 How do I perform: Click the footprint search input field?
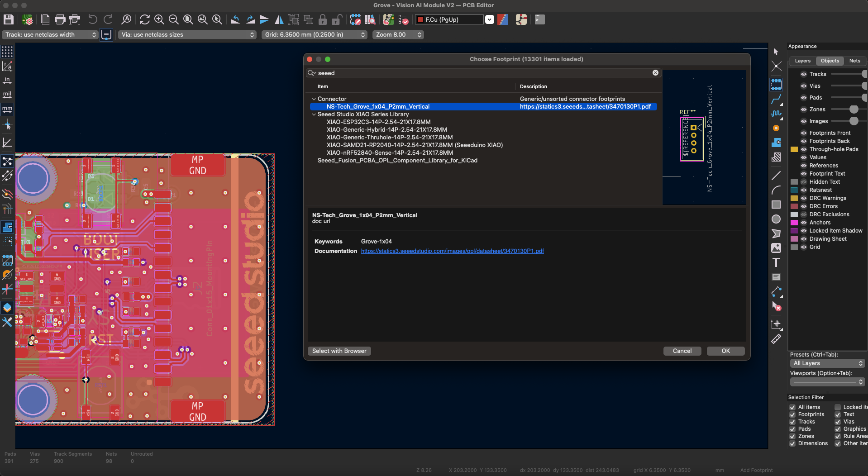pyautogui.click(x=484, y=73)
